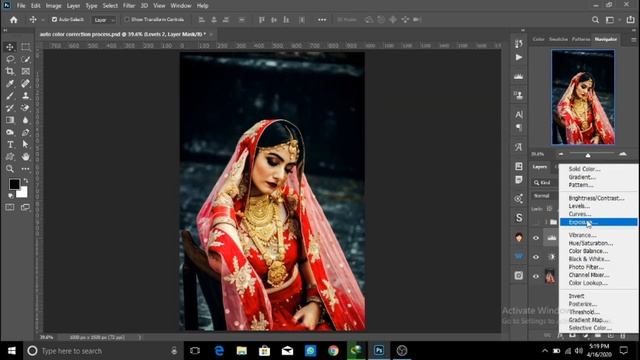
Task: Click the Search magnifier at top right
Action: 596,20
